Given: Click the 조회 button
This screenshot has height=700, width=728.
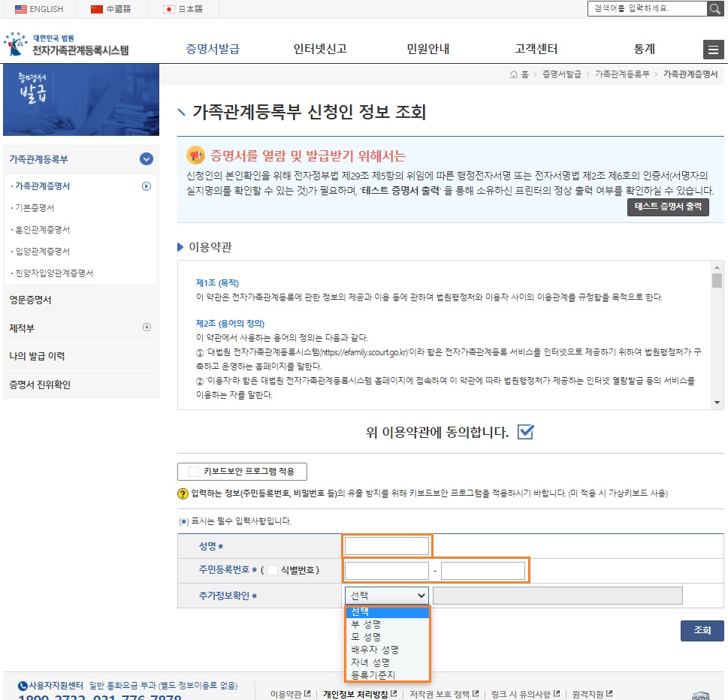Looking at the screenshot, I should (x=702, y=630).
